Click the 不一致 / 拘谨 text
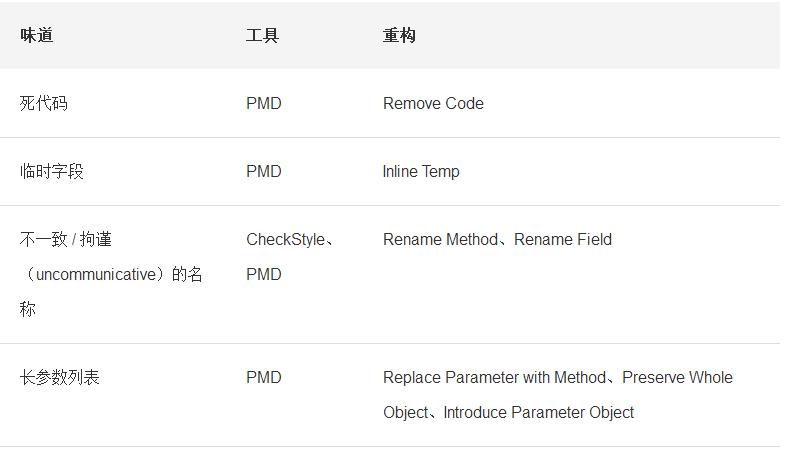790x450 pixels. coord(73,240)
